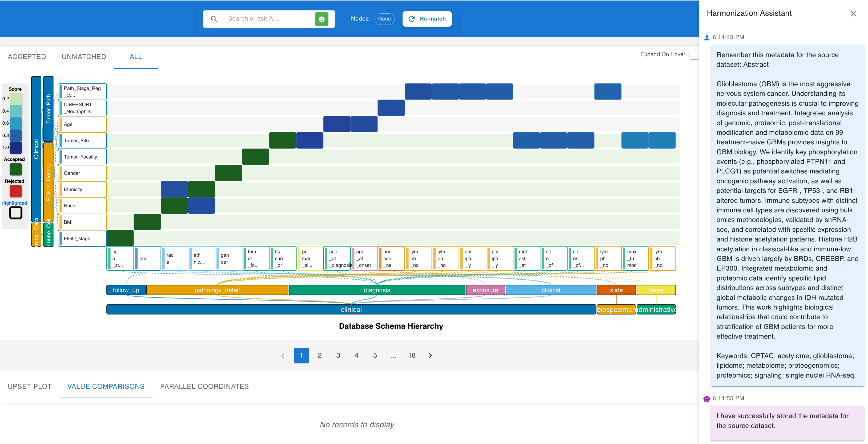Screen dimensions: 868x444
Task: Go to page 4
Action: coord(356,356)
